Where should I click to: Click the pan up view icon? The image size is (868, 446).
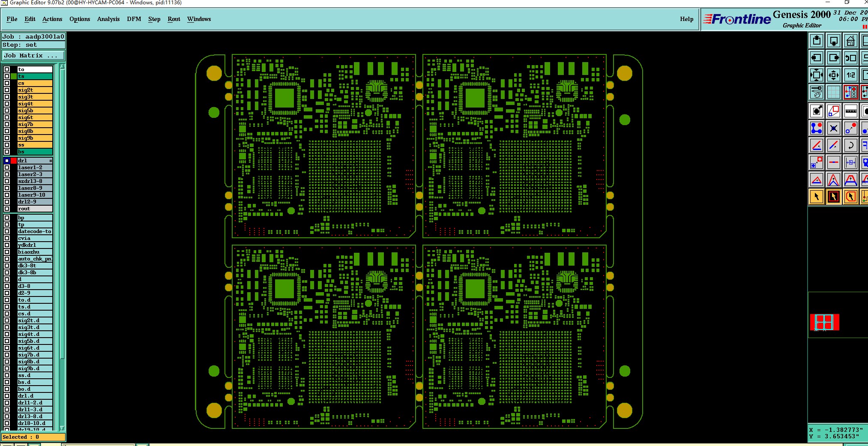817,41
